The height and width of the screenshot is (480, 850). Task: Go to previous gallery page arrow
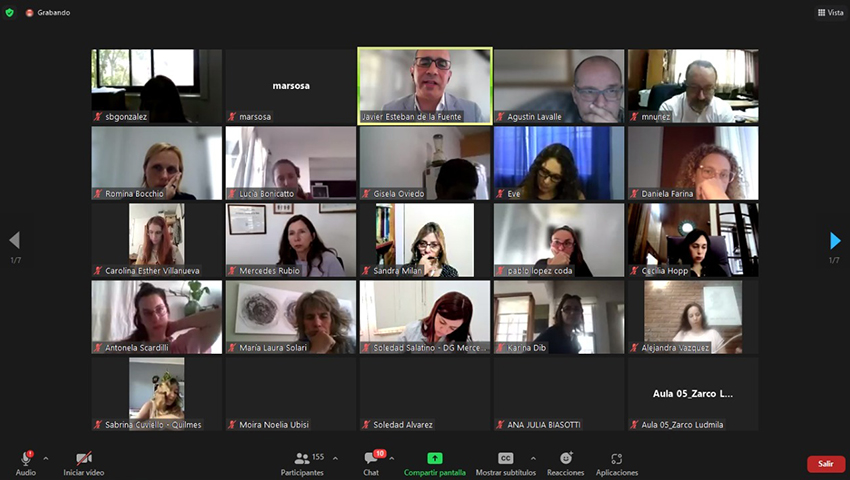point(15,240)
